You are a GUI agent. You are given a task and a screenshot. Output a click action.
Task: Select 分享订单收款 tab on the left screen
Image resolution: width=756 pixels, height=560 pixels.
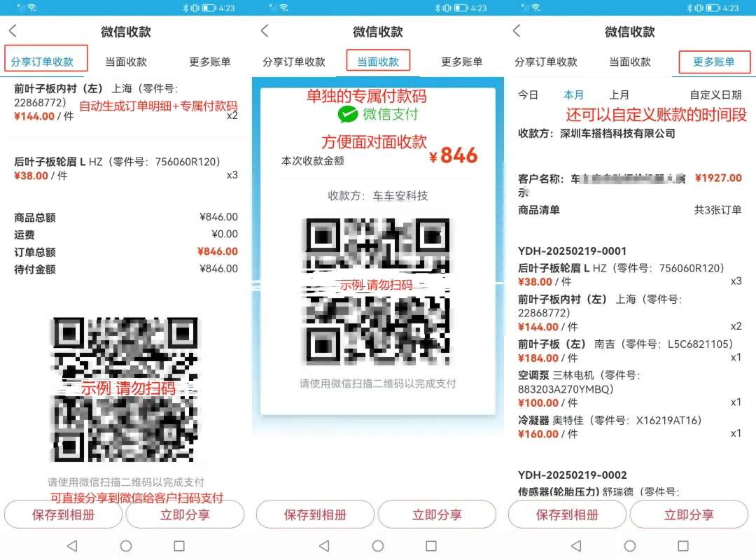pos(42,62)
